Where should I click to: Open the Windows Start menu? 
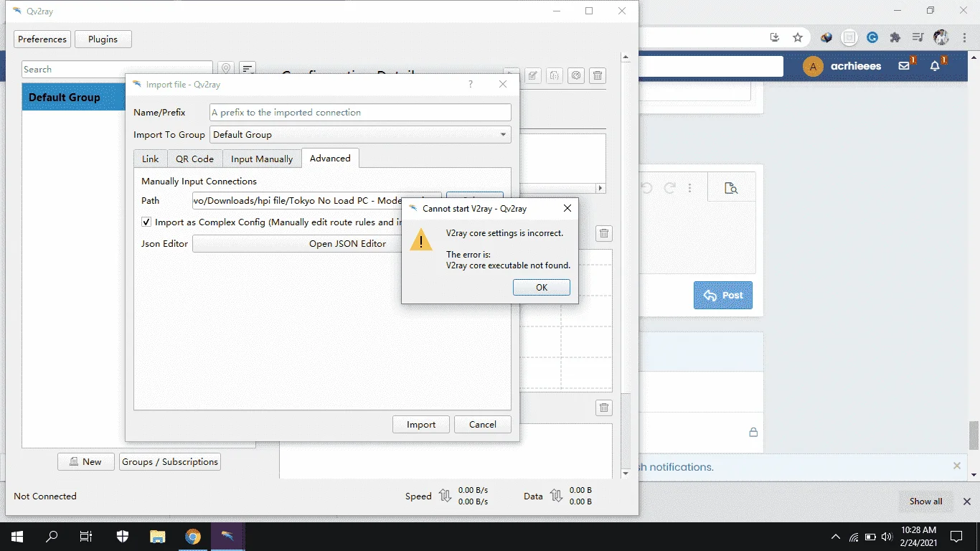[x=17, y=536]
